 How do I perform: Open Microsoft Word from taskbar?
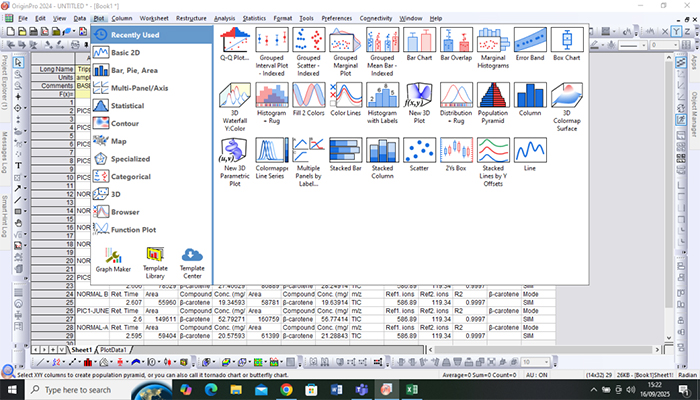(x=336, y=390)
